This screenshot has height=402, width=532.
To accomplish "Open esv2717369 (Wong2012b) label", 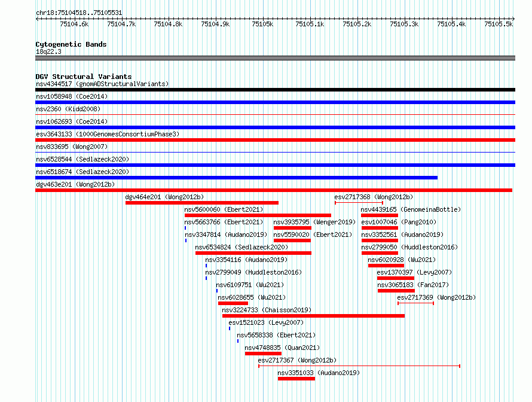I will (x=437, y=297).
